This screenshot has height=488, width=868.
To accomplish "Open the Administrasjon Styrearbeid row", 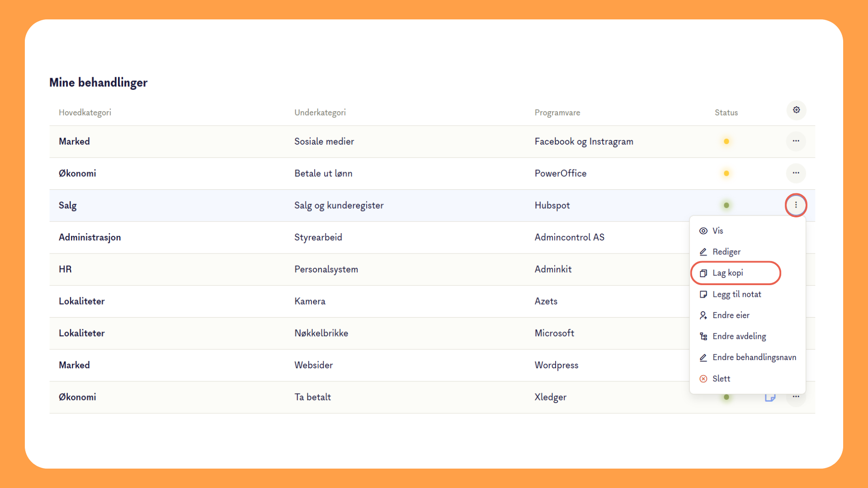I will coord(318,237).
